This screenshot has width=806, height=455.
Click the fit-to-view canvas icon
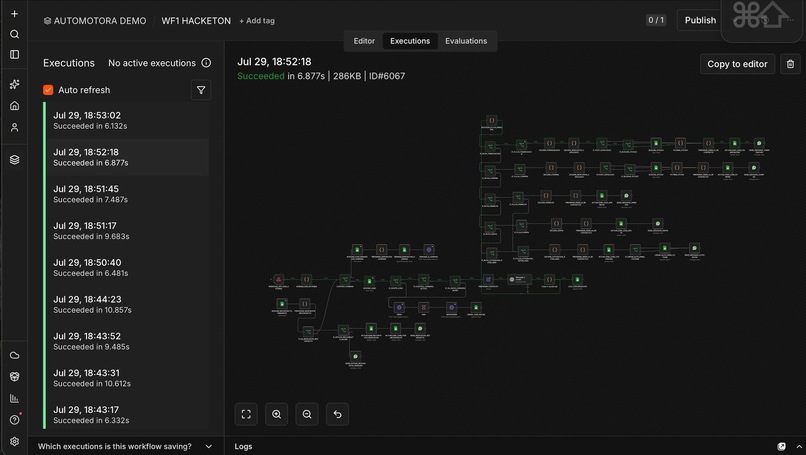[x=246, y=414]
